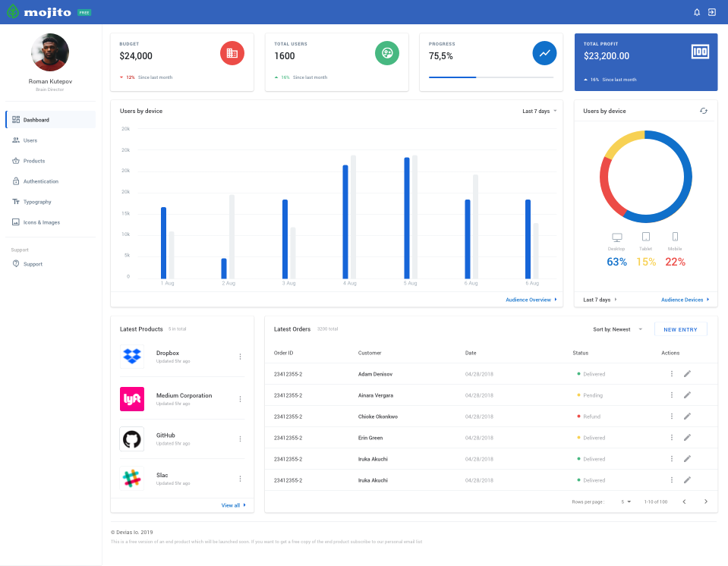Screen dimensions: 728x566
Task: Click the Progress bar in Progress card
Action: (x=490, y=77)
